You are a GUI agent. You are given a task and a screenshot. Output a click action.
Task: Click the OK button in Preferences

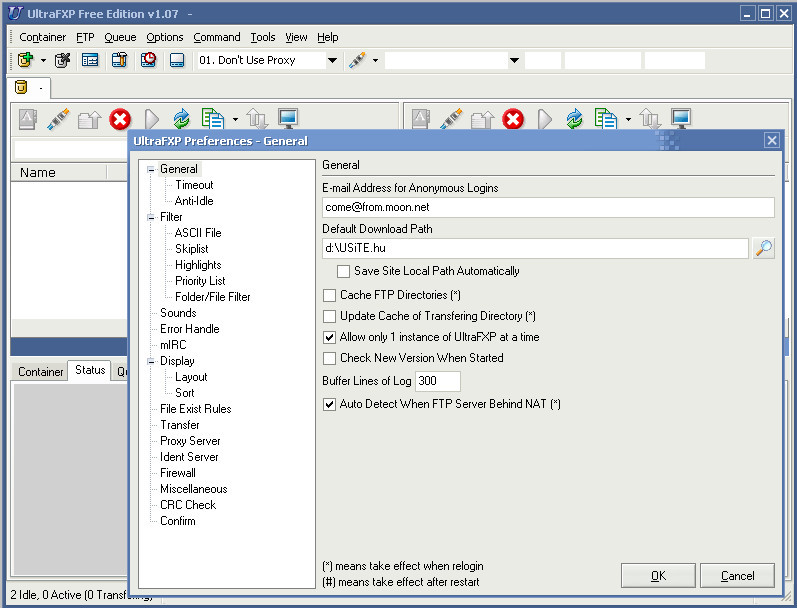658,575
